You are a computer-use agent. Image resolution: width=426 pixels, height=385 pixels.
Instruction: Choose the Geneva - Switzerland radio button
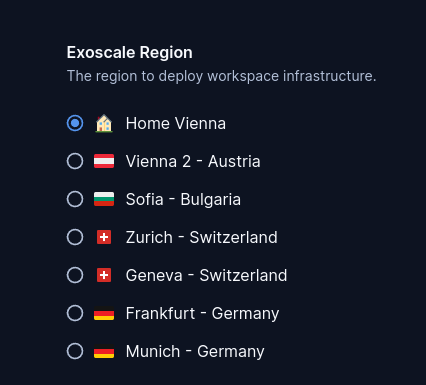[x=75, y=275]
